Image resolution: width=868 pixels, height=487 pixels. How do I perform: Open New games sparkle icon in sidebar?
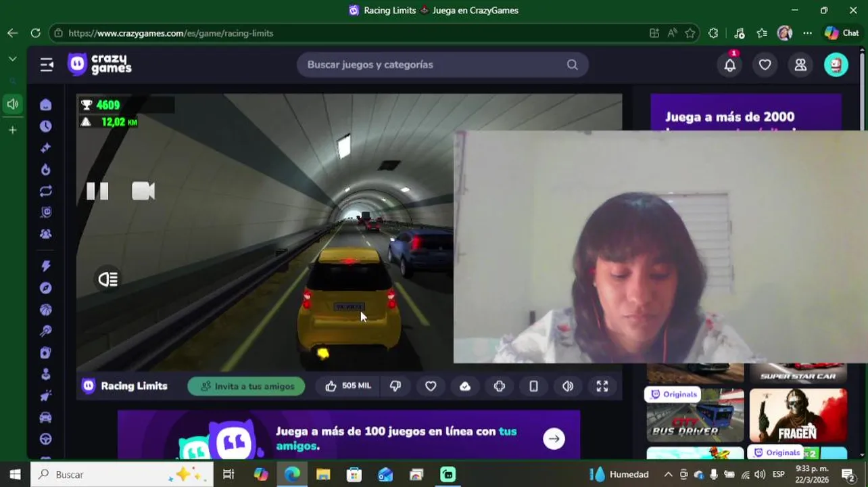click(x=46, y=147)
